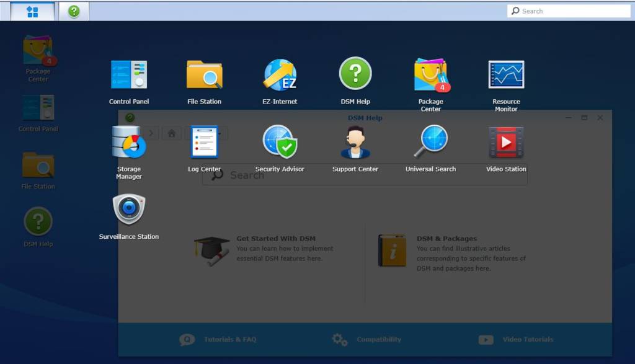The height and width of the screenshot is (364, 635).
Task: Launch File Station from the main menu
Action: click(204, 82)
